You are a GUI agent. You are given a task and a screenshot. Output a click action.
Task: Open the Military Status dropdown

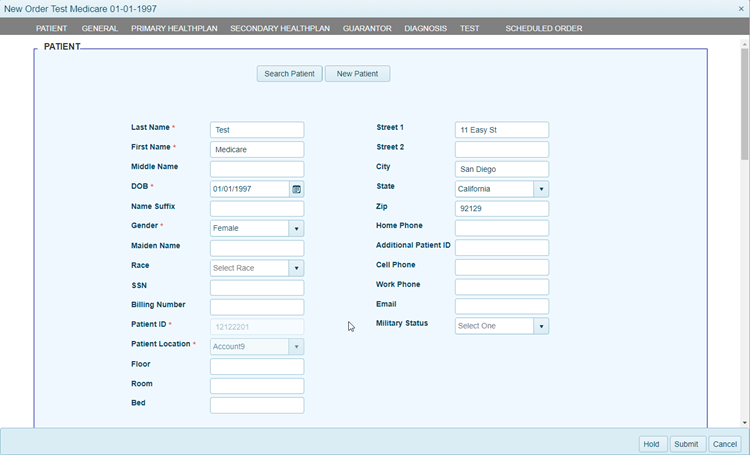pyautogui.click(x=541, y=326)
